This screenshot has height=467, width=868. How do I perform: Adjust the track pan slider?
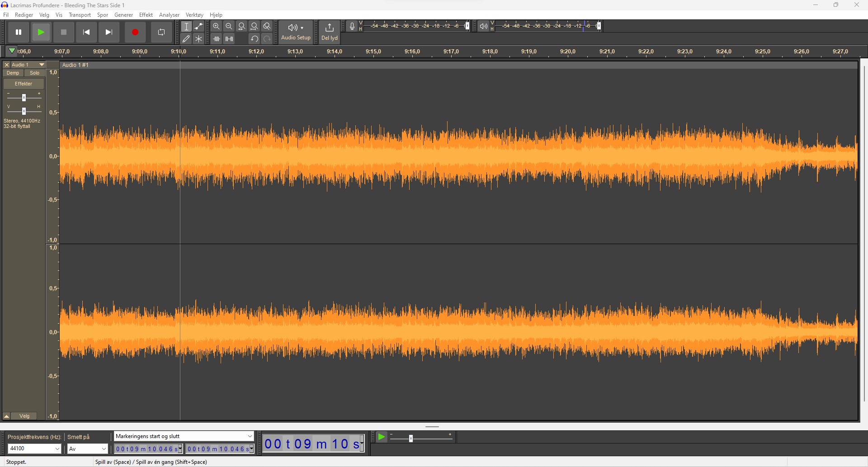pyautogui.click(x=24, y=111)
